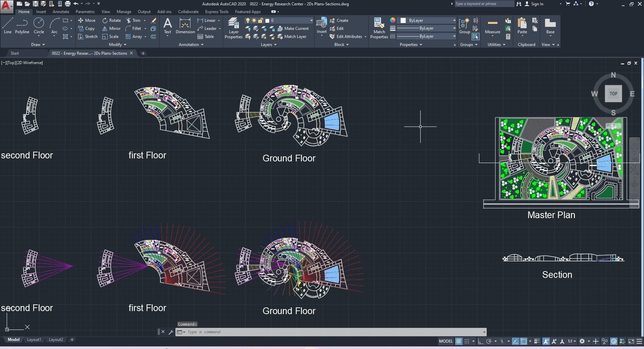Open Layer Properties manager
This screenshot has height=349, width=644.
233,29
